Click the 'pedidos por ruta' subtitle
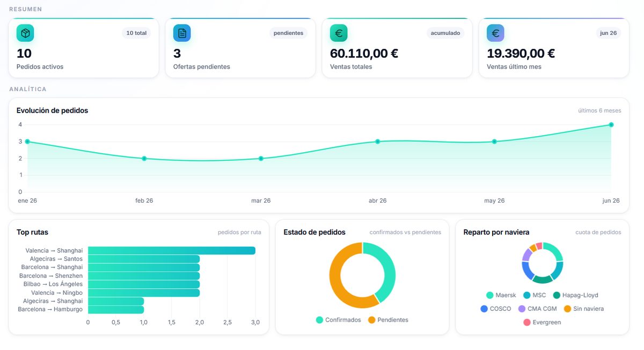This screenshot has height=350, width=644. click(x=239, y=233)
